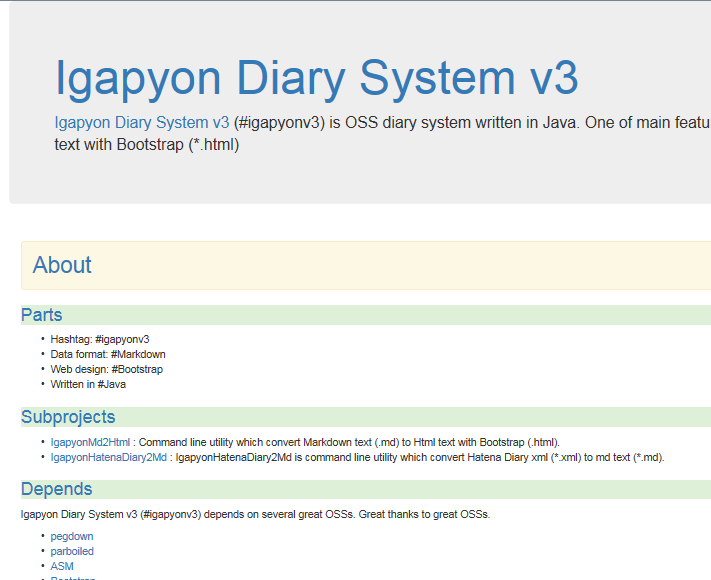Open the IgapyonHatenaDiary2Md subproject link
The image size is (711, 580).
tap(109, 457)
